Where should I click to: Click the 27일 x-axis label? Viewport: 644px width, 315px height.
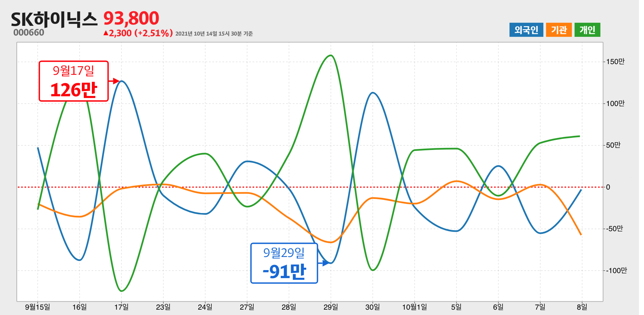point(247,307)
